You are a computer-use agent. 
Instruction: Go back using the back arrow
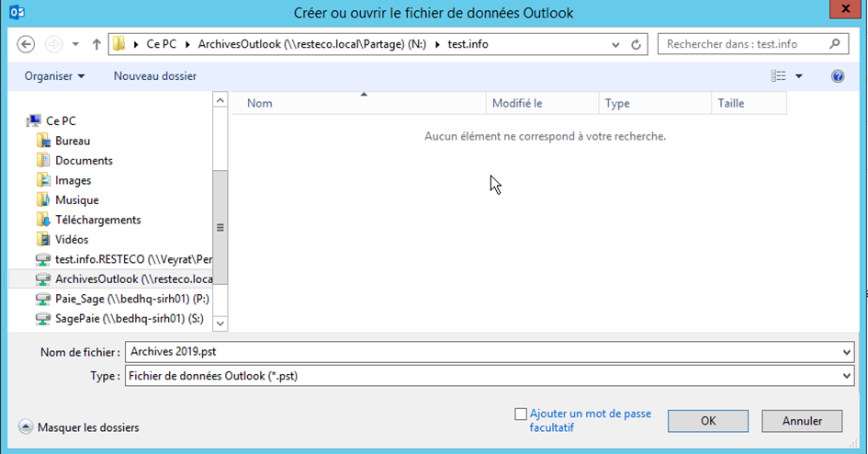26,44
